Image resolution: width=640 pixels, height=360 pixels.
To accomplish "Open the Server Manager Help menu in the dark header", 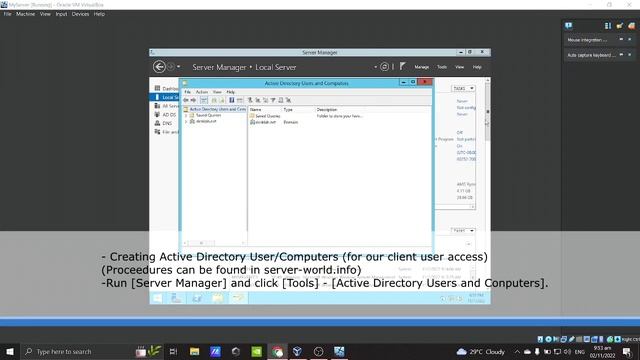I will (477, 67).
